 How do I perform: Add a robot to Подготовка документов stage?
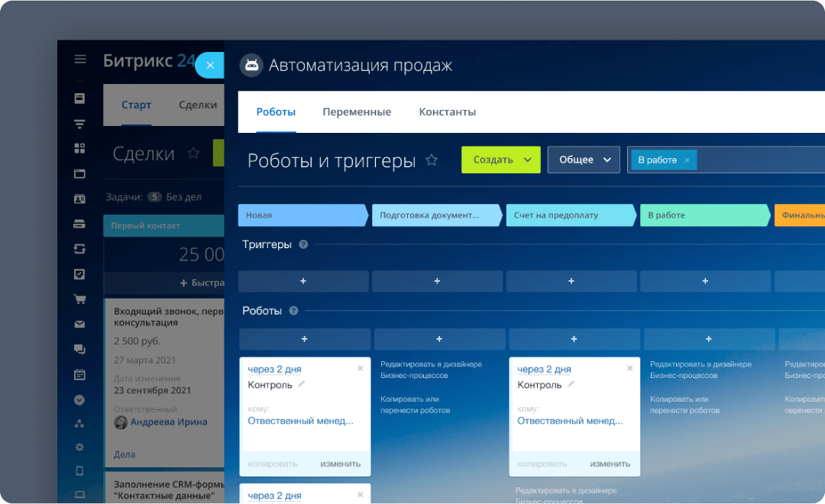[x=439, y=339]
